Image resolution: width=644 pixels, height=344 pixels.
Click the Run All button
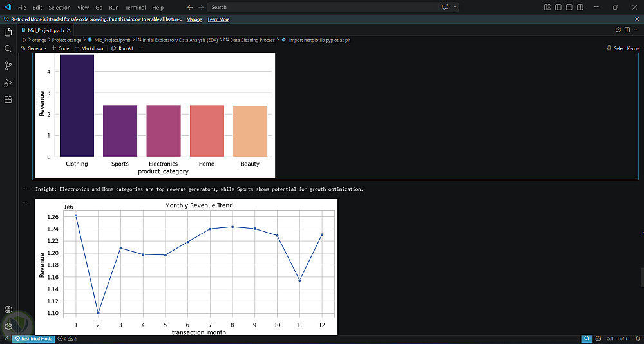[122, 48]
